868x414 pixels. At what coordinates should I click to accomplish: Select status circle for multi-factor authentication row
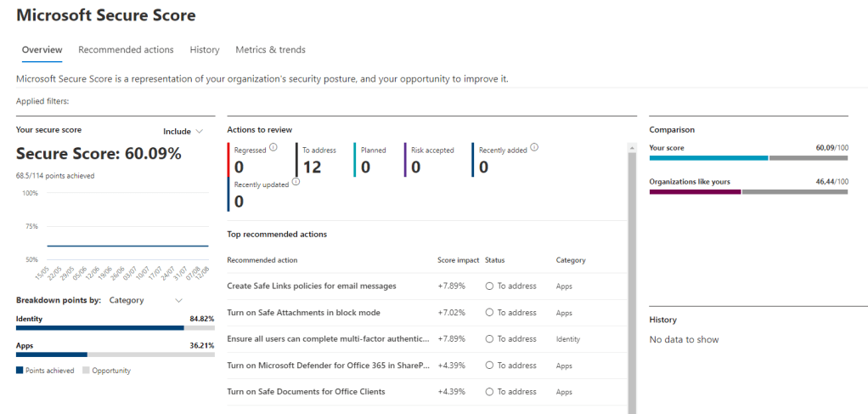click(x=490, y=339)
